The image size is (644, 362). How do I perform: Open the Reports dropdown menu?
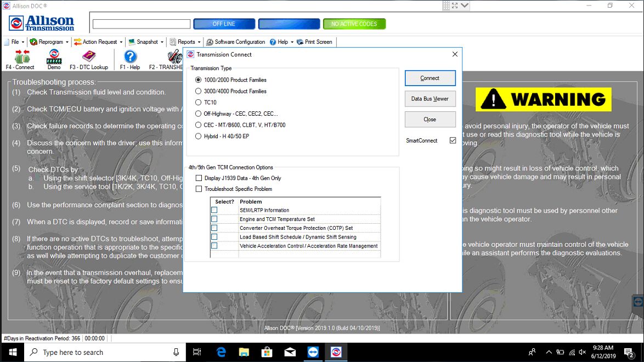pyautogui.click(x=185, y=42)
